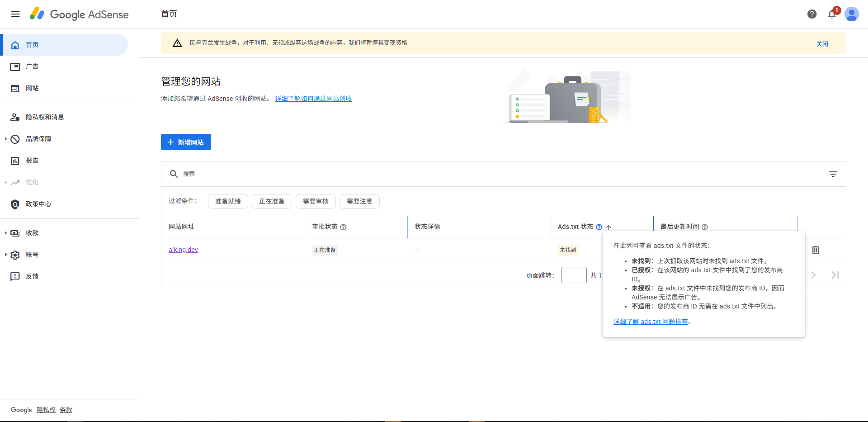Toggle the 正在准备 filter chip
Image resolution: width=868 pixels, height=422 pixels.
[272, 201]
